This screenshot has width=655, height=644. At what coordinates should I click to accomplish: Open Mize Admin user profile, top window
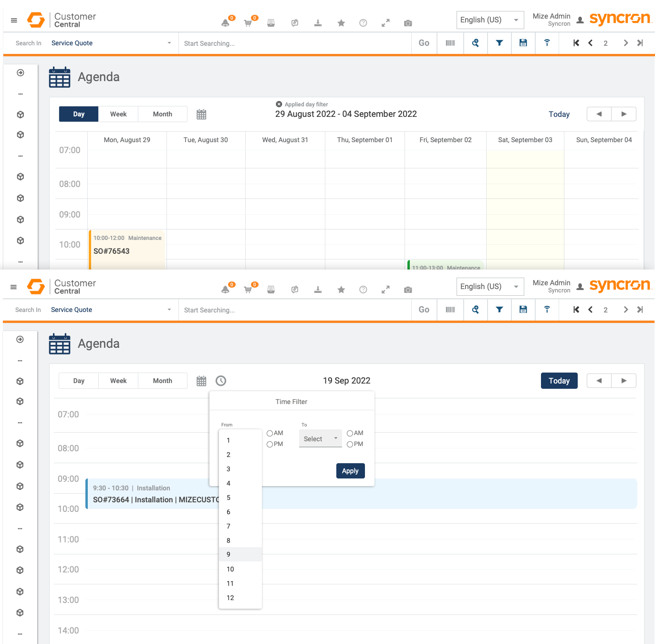(x=558, y=20)
